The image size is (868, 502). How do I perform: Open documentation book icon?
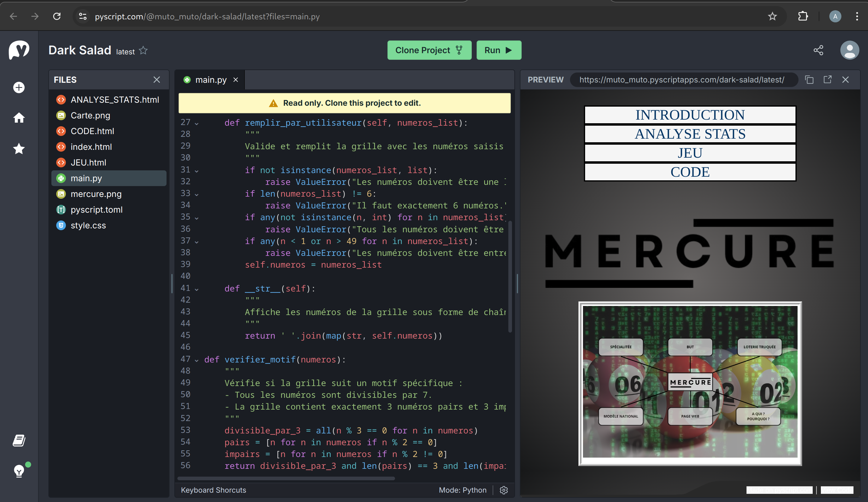[x=19, y=440]
